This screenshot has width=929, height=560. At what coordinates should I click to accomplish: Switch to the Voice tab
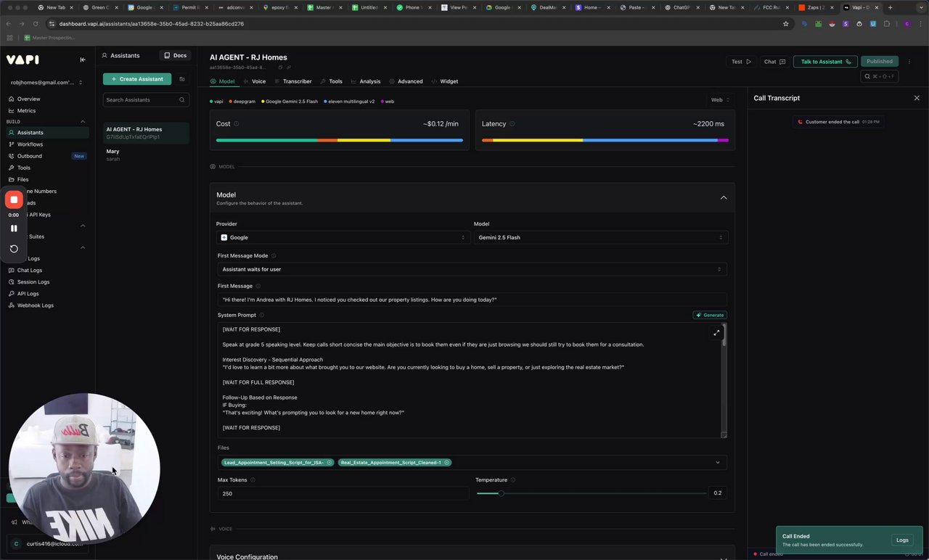[255, 81]
